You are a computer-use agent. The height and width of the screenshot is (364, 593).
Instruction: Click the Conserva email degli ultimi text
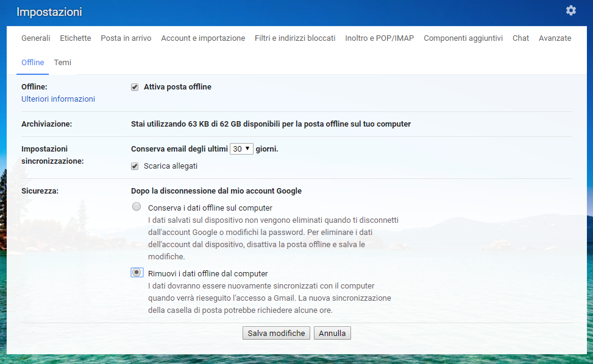tap(179, 149)
